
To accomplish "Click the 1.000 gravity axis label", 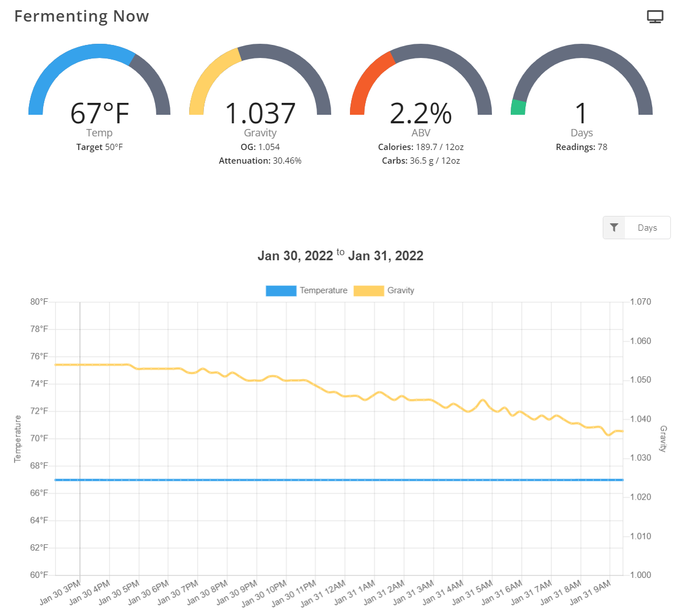I will [x=641, y=575].
